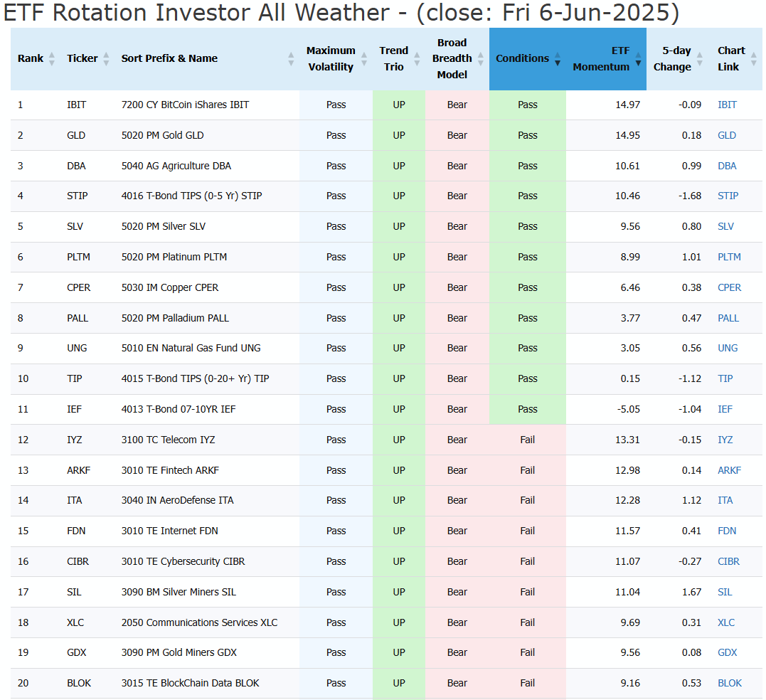Open the SLV chart link
This screenshot has height=700, width=766.
[725, 226]
